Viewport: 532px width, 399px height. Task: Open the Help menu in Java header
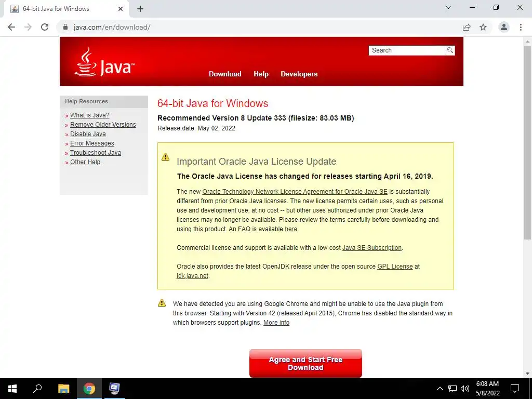click(261, 74)
